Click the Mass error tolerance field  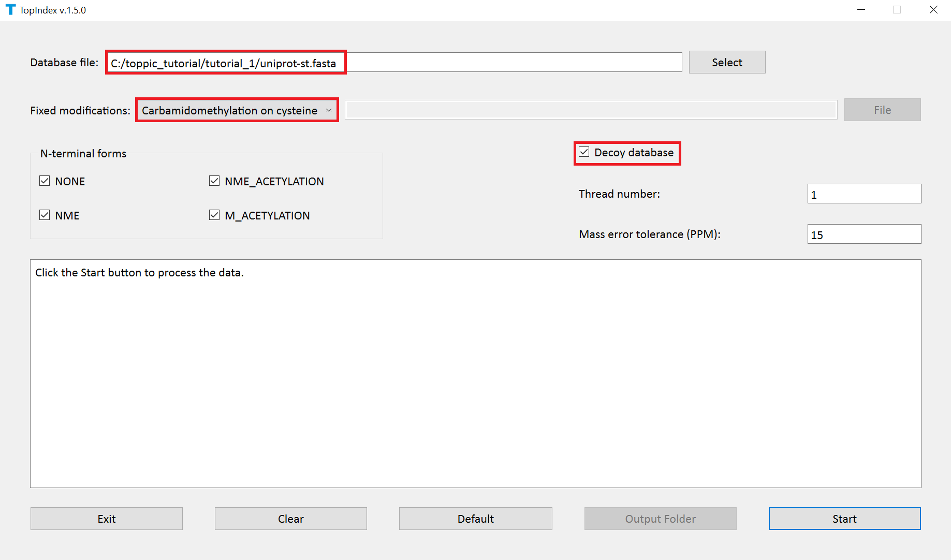click(864, 234)
